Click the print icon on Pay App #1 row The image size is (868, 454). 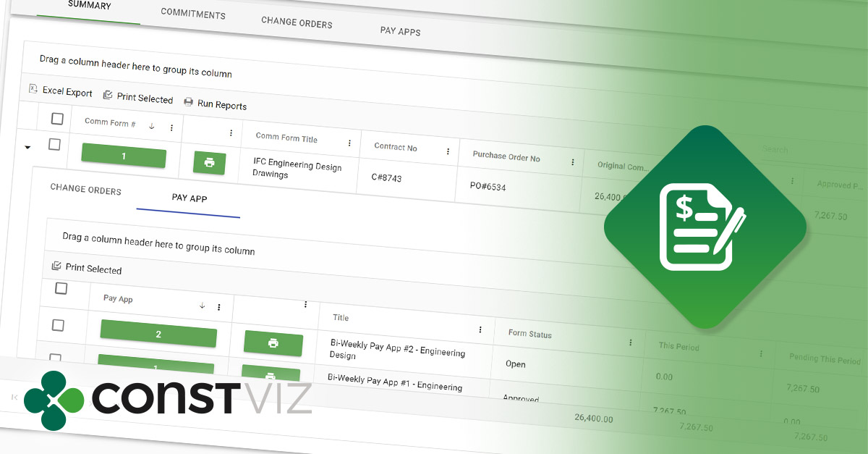coord(273,377)
